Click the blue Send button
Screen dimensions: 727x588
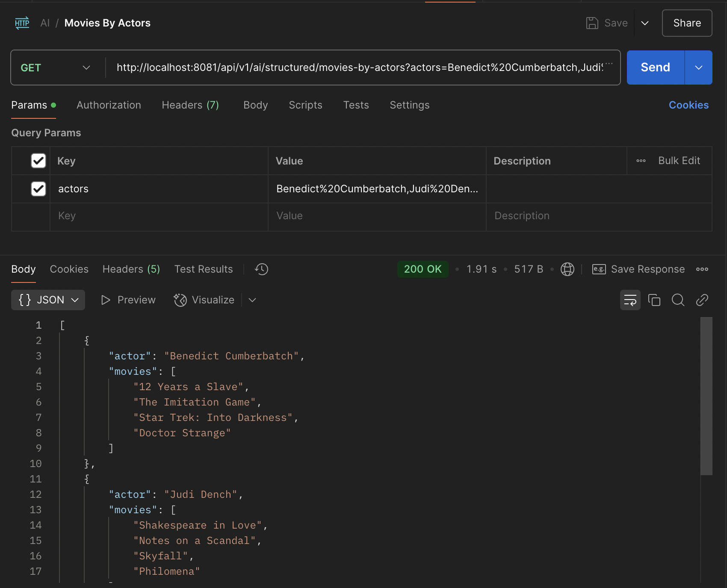click(656, 68)
